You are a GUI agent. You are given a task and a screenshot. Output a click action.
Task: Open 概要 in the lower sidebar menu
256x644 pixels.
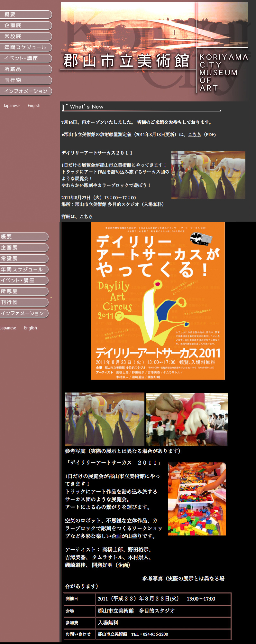coord(24,237)
